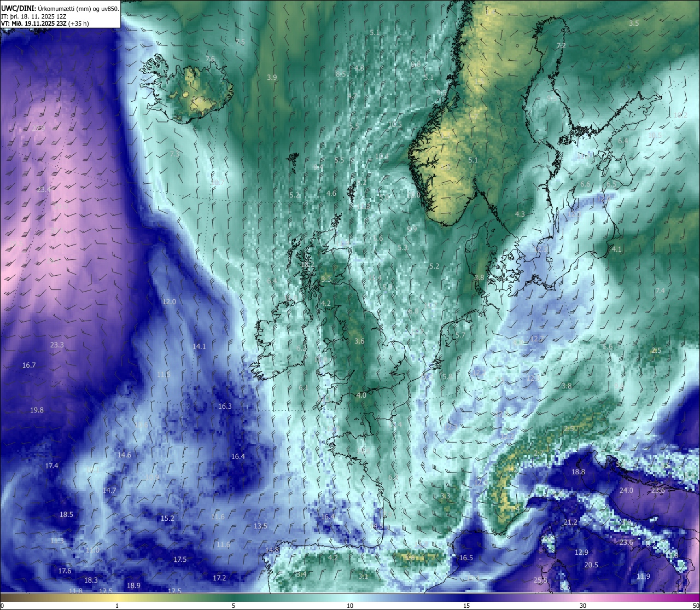This screenshot has height=610, width=700.
Task: Click the map value 7.4
Action: click(660, 291)
